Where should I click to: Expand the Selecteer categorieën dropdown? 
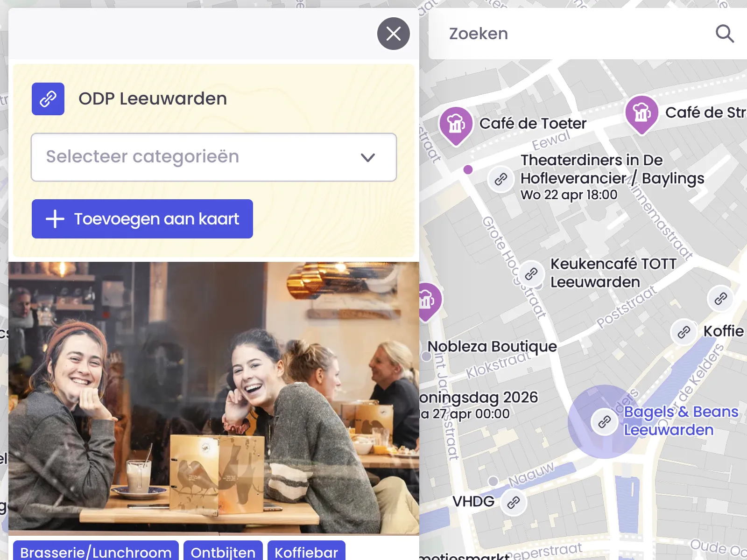coord(214,157)
